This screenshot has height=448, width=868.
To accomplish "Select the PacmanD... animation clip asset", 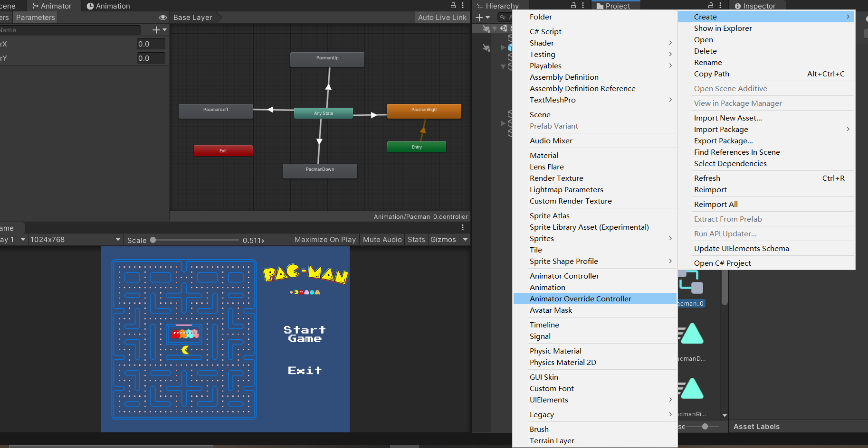I will 691,334.
